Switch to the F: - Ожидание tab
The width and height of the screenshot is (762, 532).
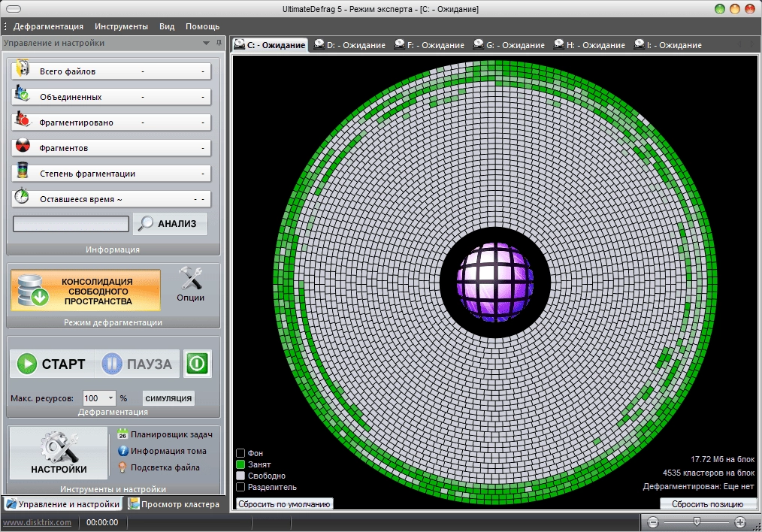click(429, 44)
